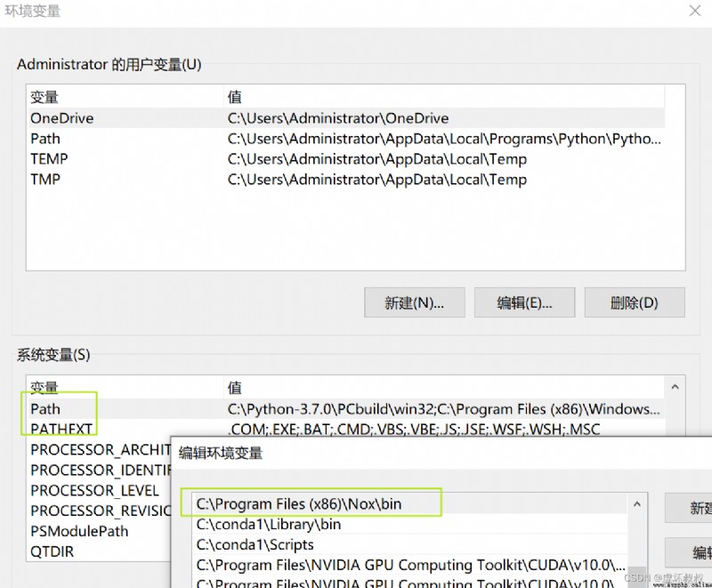Viewport: 712px width, 588px height.
Task: Click the 新建 button in 编辑环境变量 dialog
Action: [x=689, y=508]
